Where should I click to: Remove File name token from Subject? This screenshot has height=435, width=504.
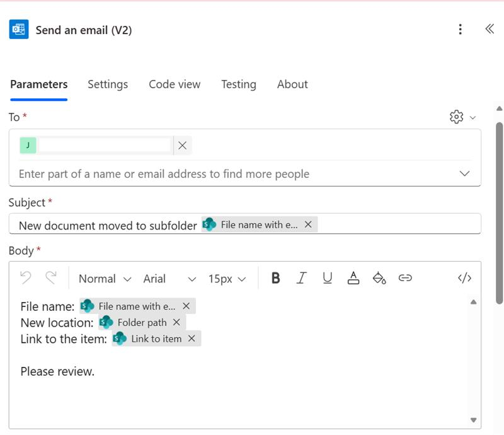pos(308,224)
